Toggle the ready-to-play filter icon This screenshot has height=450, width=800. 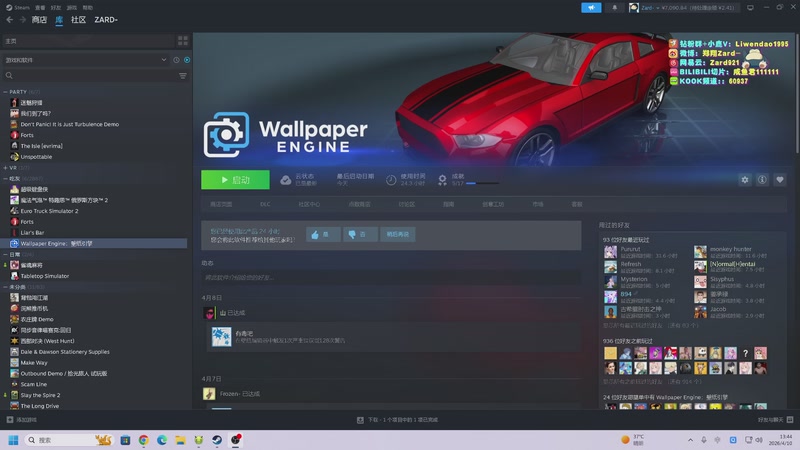187,60
